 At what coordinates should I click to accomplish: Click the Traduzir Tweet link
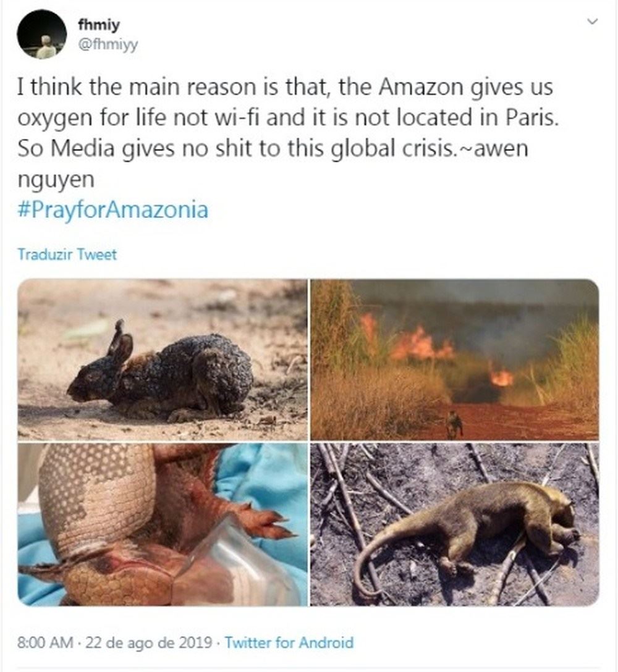tap(67, 254)
